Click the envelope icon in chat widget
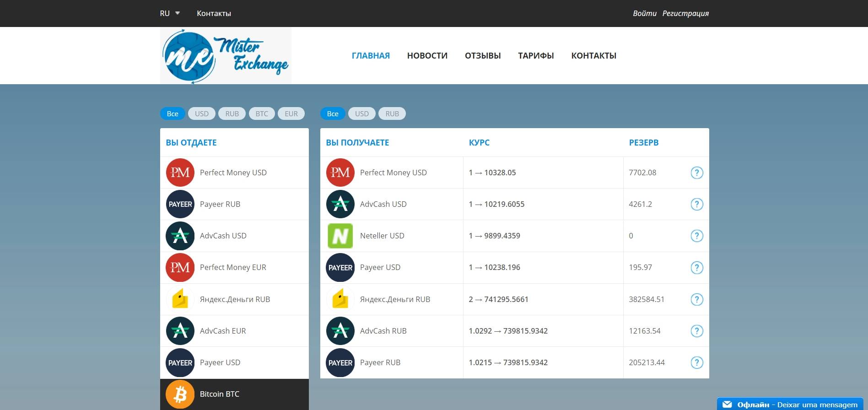 coord(727,404)
